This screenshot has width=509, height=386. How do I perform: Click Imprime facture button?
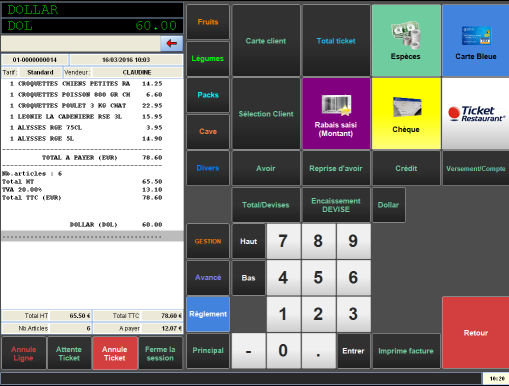tap(406, 351)
